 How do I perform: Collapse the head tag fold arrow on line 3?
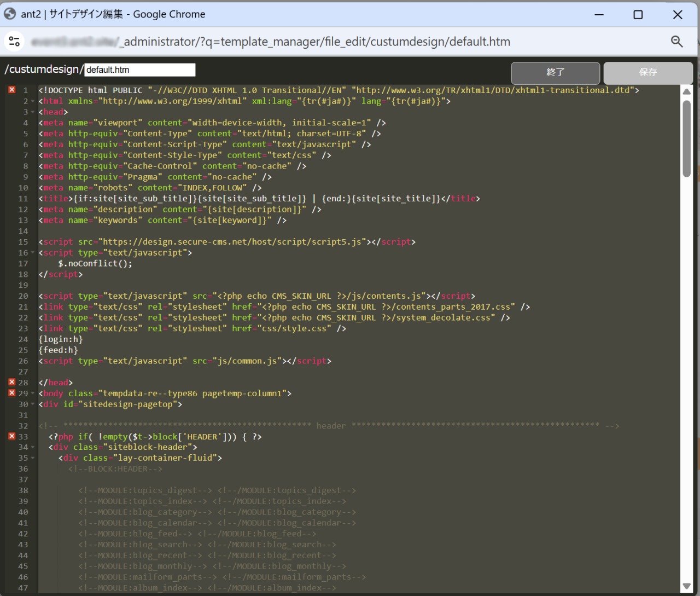click(x=33, y=112)
